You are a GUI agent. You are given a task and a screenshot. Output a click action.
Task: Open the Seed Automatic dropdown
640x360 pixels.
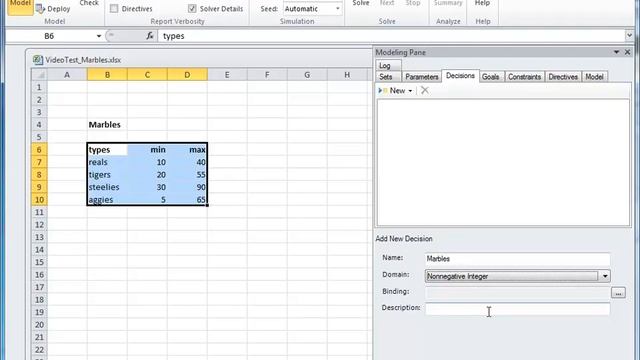tap(338, 9)
